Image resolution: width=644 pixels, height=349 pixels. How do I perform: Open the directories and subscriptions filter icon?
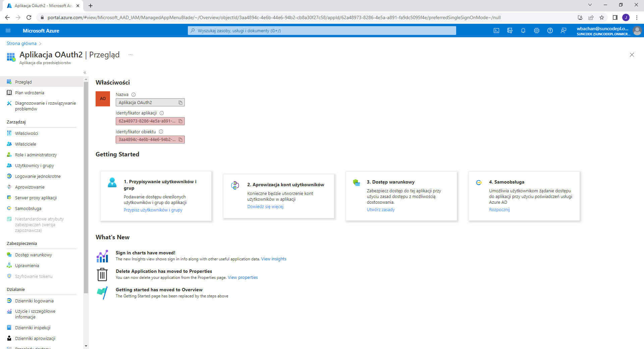tap(510, 31)
